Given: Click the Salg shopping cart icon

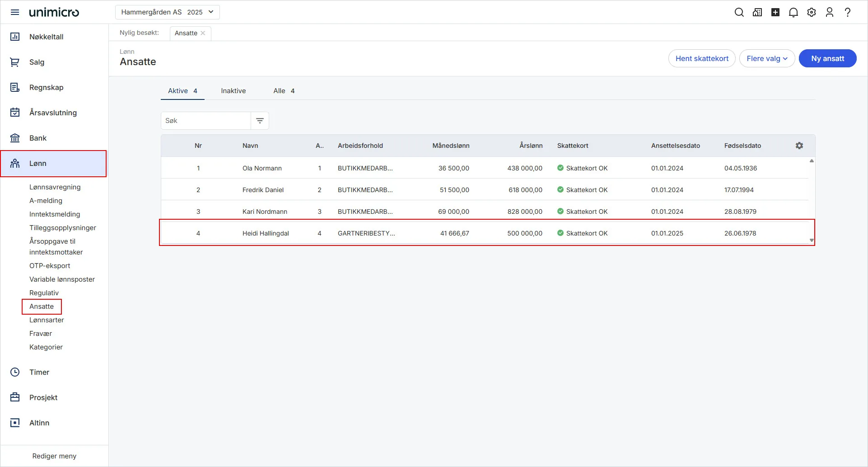Looking at the screenshot, I should (15, 62).
